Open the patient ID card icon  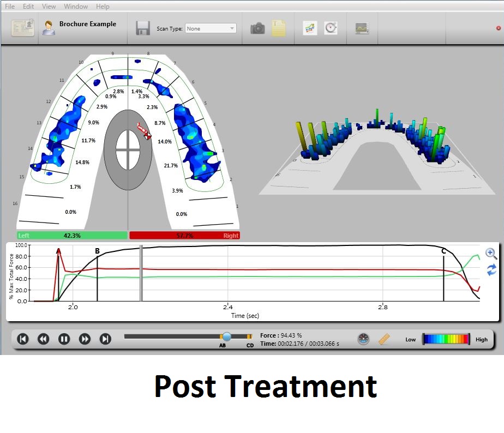22,28
